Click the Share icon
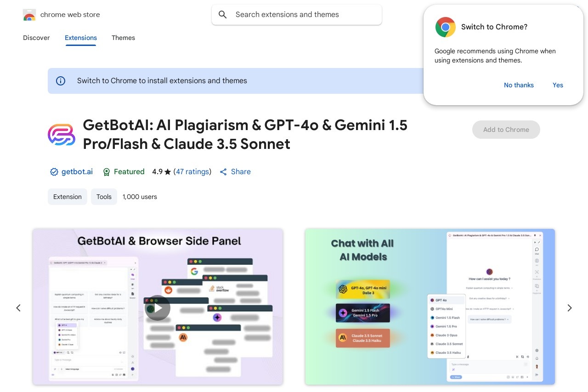This screenshot has width=588, height=392. (223, 172)
